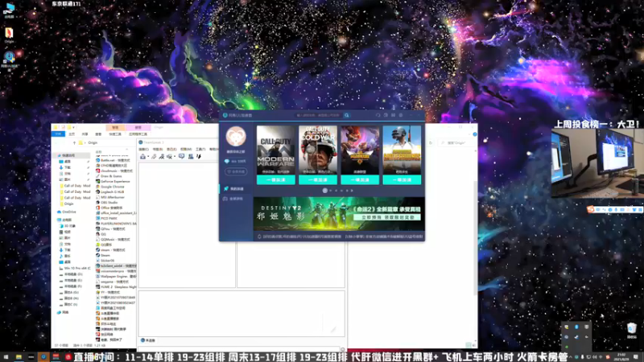Click the carousel next arrow after the dots
644x362 pixels.
click(352, 191)
